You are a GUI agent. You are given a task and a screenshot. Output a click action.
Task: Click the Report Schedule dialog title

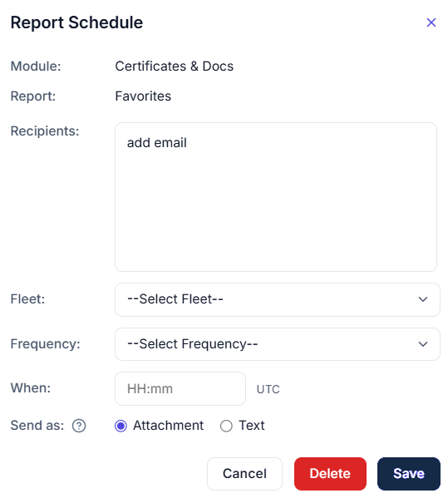click(x=76, y=22)
